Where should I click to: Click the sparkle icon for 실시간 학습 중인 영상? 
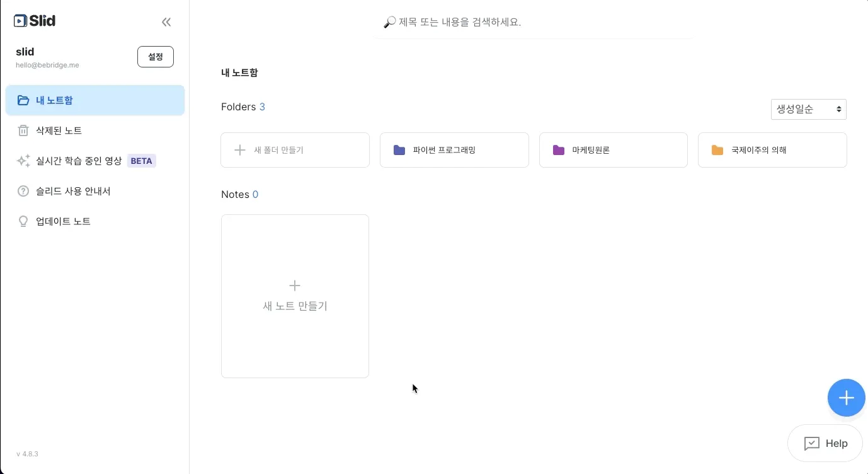pos(23,161)
